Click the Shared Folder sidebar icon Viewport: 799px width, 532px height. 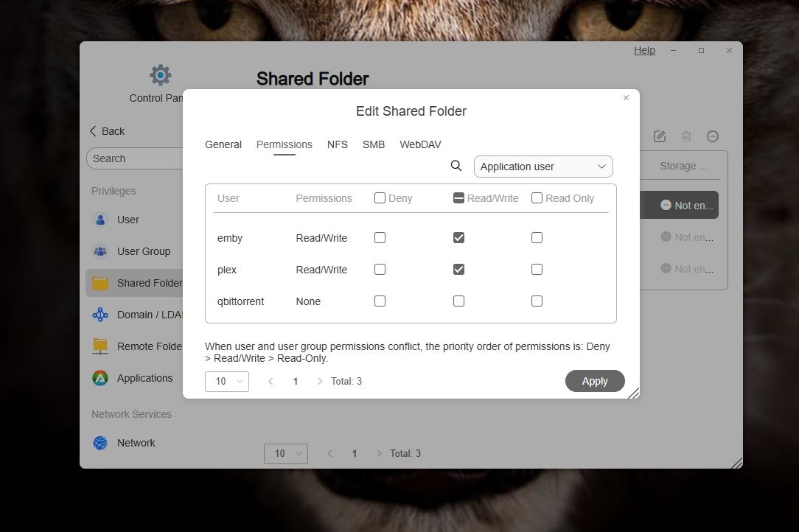pos(100,283)
